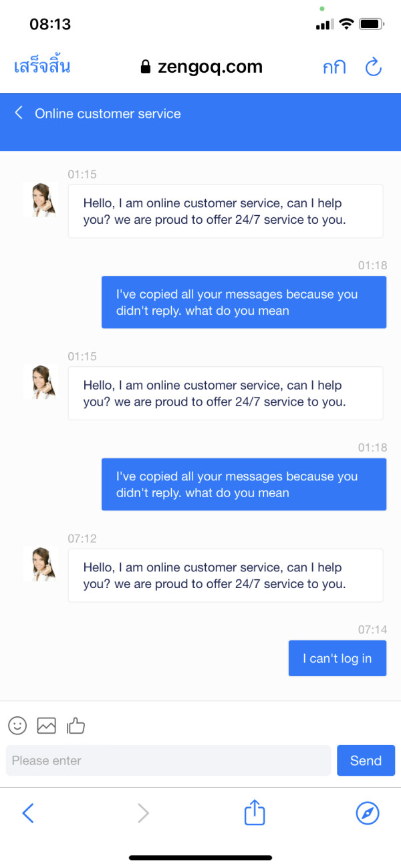Tap the zengoq.com address bar
The image size is (401, 868).
point(202,67)
